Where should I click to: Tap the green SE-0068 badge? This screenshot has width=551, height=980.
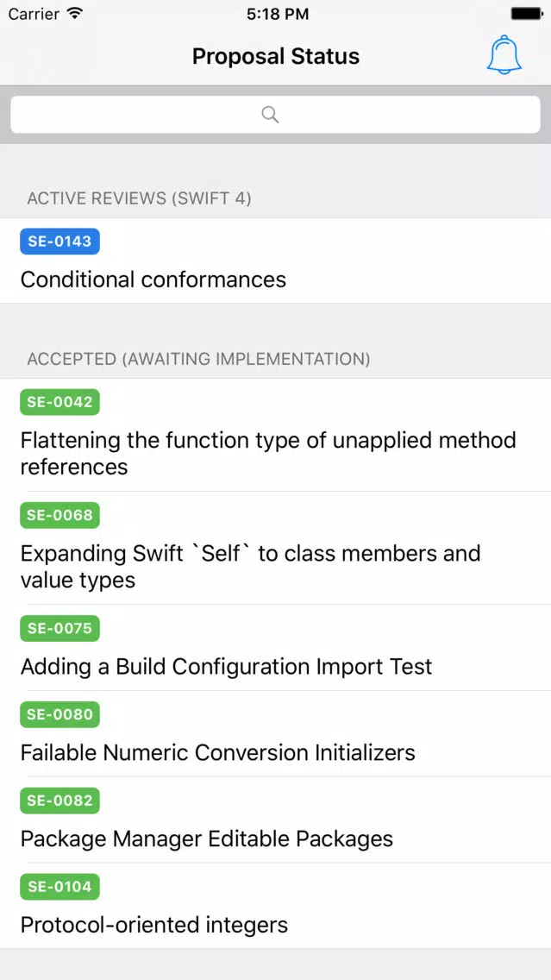60,515
